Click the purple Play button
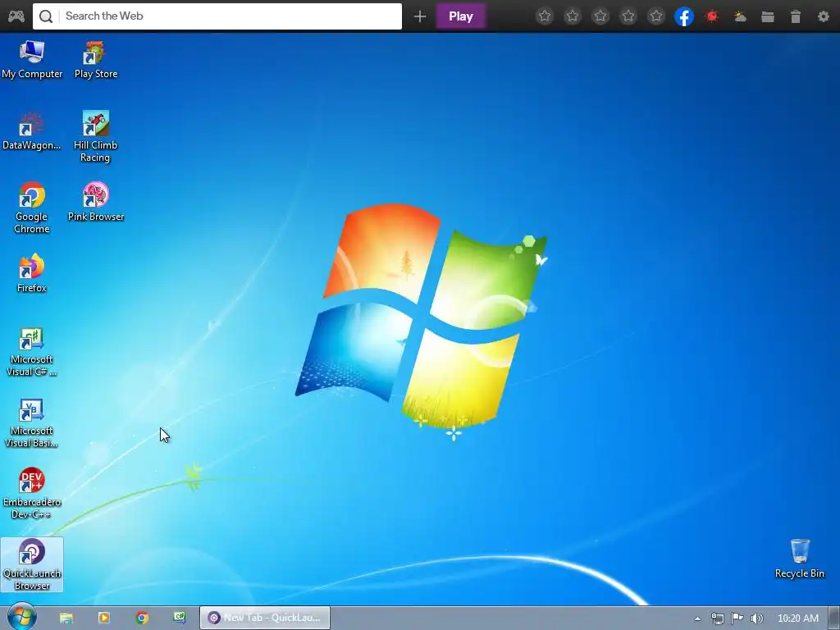840x630 pixels. tap(461, 16)
